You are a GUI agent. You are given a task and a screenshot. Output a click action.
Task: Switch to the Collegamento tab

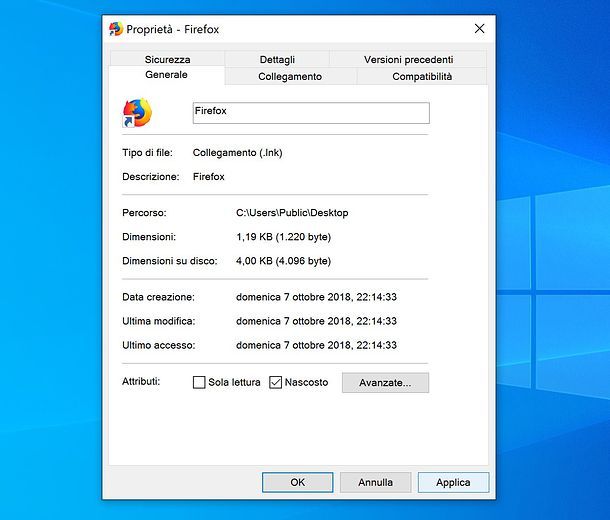tap(290, 76)
